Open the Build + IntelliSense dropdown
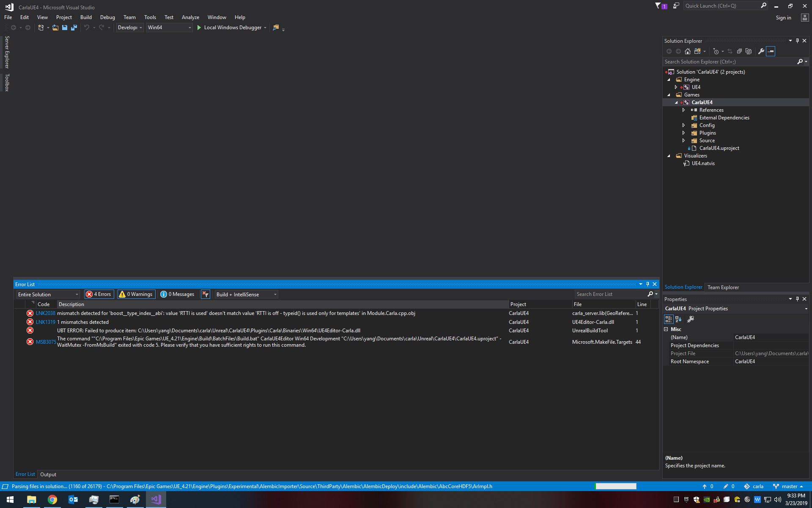 point(246,294)
